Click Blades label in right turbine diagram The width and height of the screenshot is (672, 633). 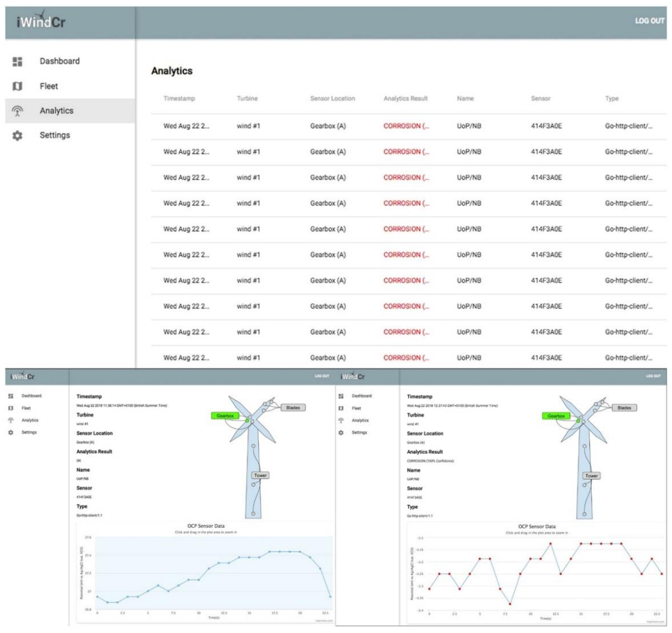coord(624,408)
